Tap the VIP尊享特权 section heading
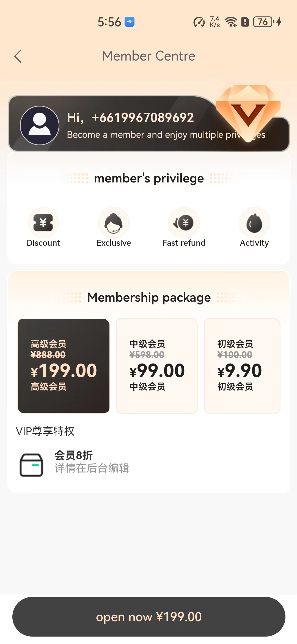 [x=45, y=431]
